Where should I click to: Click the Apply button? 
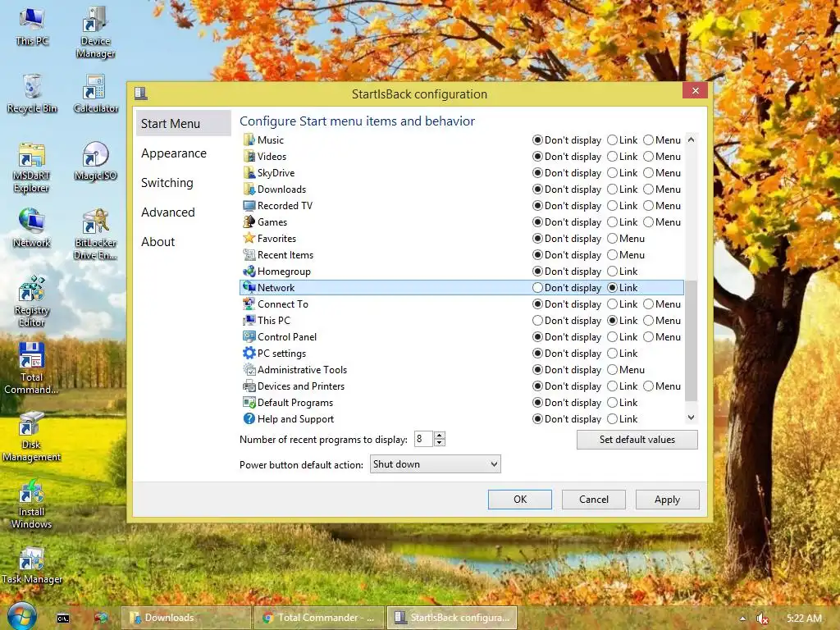click(667, 500)
